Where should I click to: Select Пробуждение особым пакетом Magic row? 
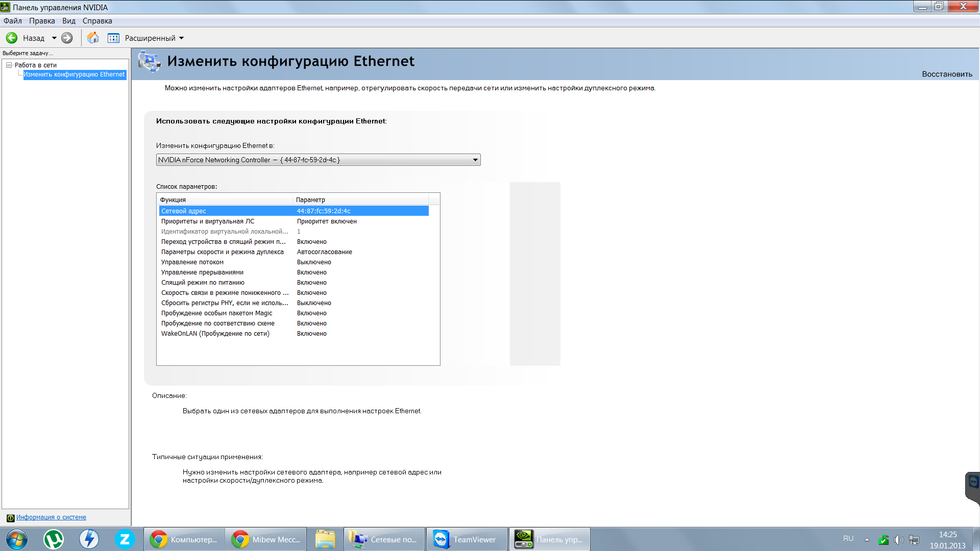pyautogui.click(x=293, y=313)
